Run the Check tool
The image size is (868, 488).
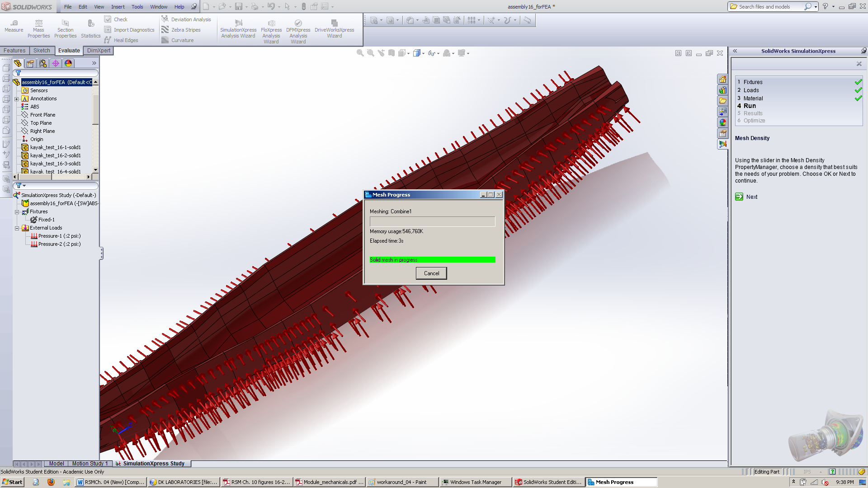116,19
